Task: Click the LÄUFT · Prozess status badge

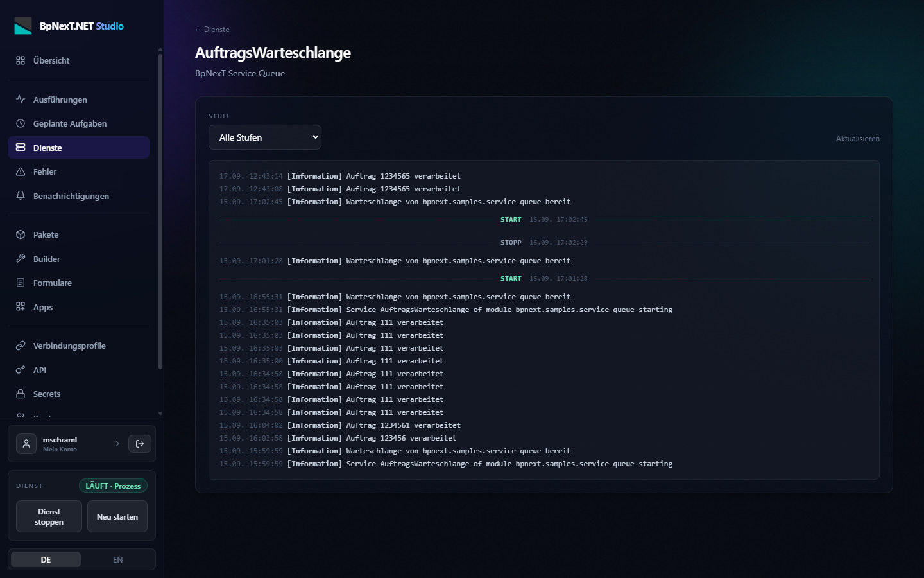Action: tap(113, 486)
